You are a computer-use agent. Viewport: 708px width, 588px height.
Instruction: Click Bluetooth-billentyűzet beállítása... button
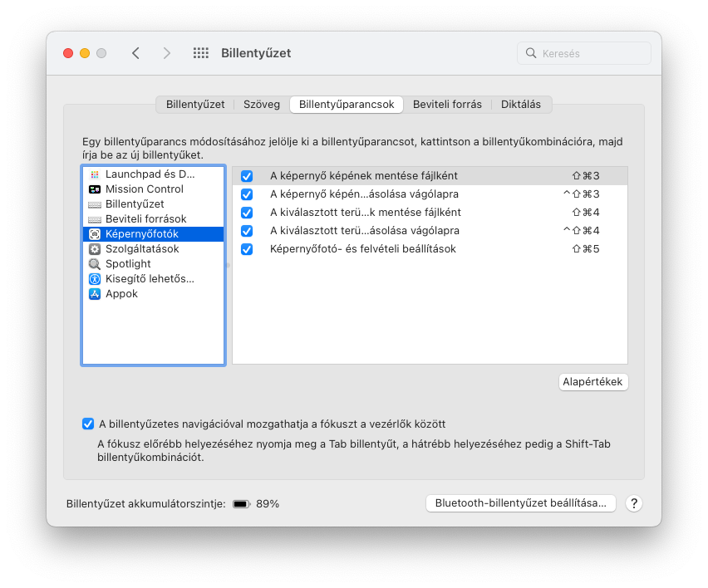(521, 503)
